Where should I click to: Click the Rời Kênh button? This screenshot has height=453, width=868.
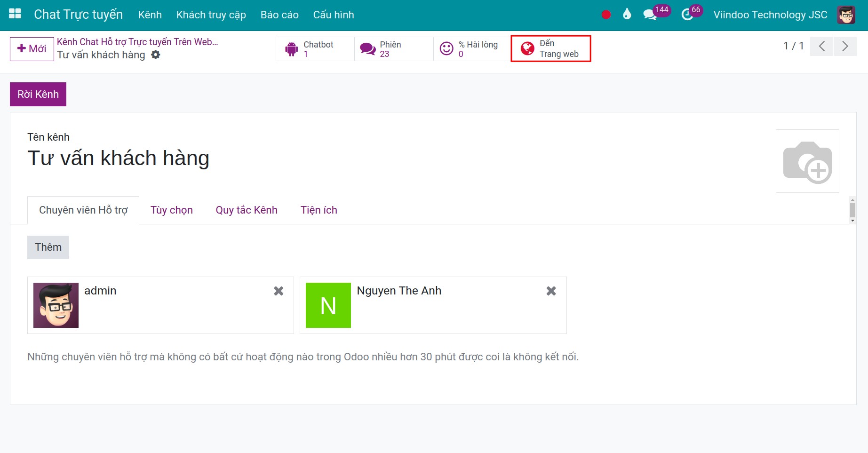38,94
